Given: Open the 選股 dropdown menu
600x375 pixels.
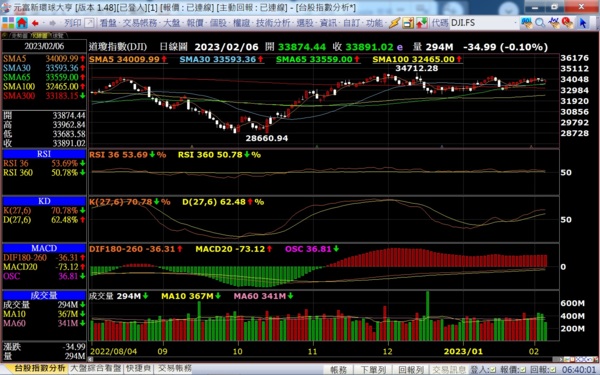Looking at the screenshot, I should [x=305, y=23].
